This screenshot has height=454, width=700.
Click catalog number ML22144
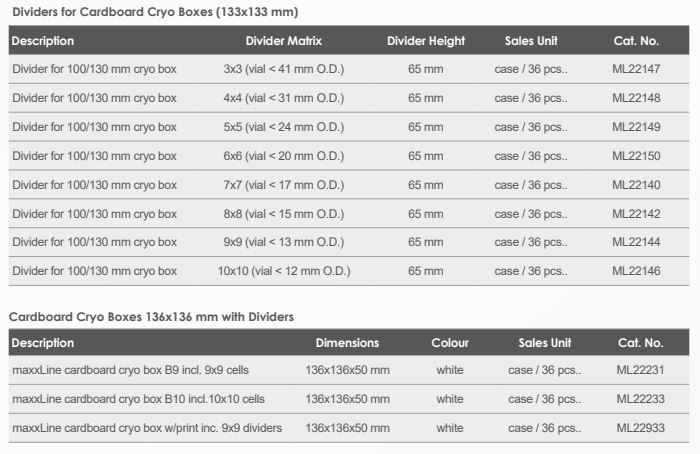[635, 242]
